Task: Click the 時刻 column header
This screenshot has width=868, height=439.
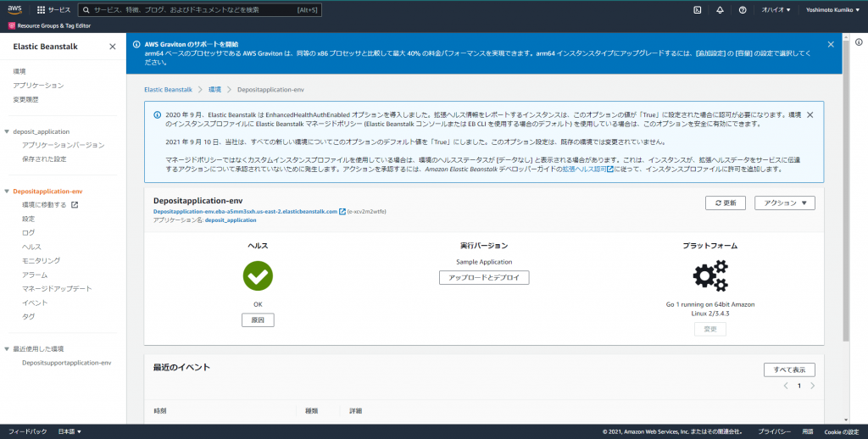Action: pos(160,411)
